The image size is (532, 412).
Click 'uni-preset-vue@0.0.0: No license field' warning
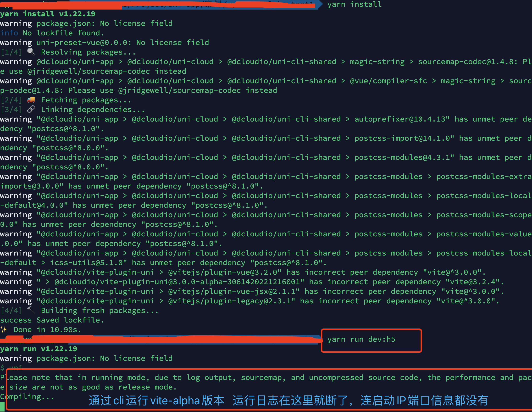[x=122, y=43]
